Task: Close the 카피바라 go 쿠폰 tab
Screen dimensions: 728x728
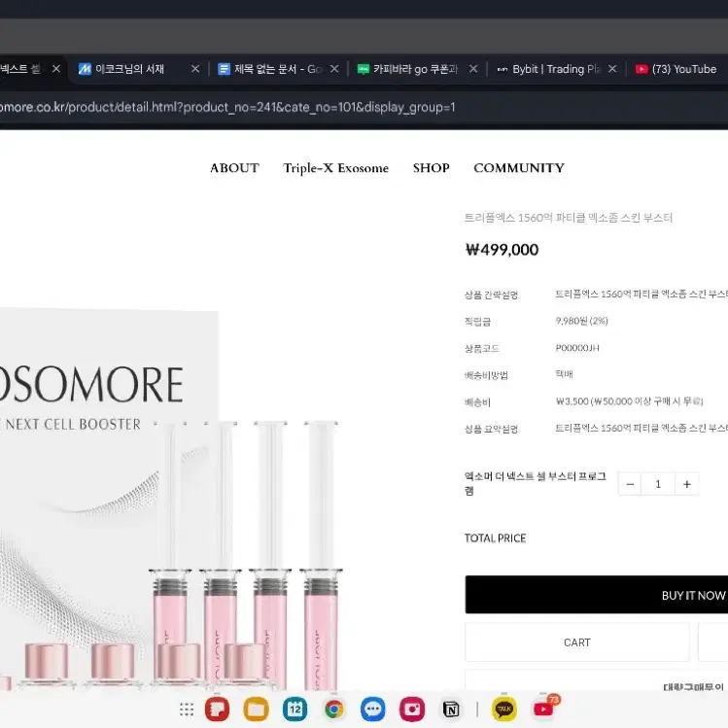Action: tap(473, 69)
